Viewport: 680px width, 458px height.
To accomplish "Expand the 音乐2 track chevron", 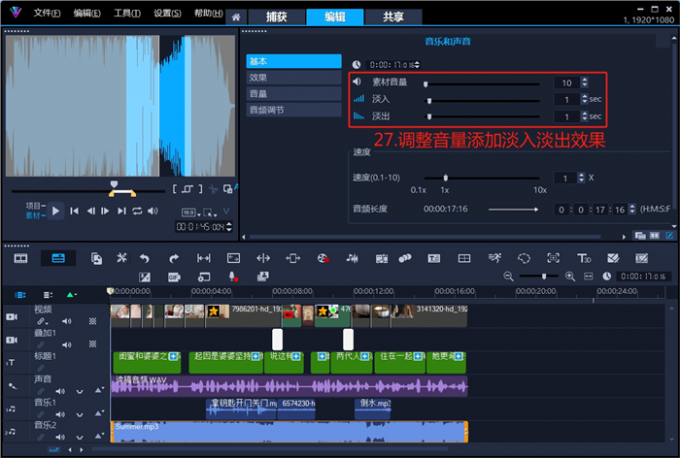I will (79, 438).
